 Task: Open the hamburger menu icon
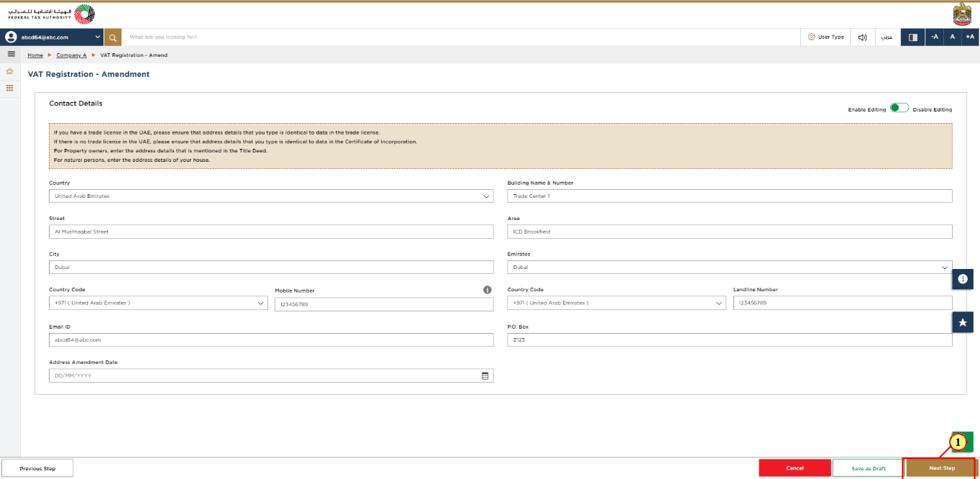pos(11,54)
